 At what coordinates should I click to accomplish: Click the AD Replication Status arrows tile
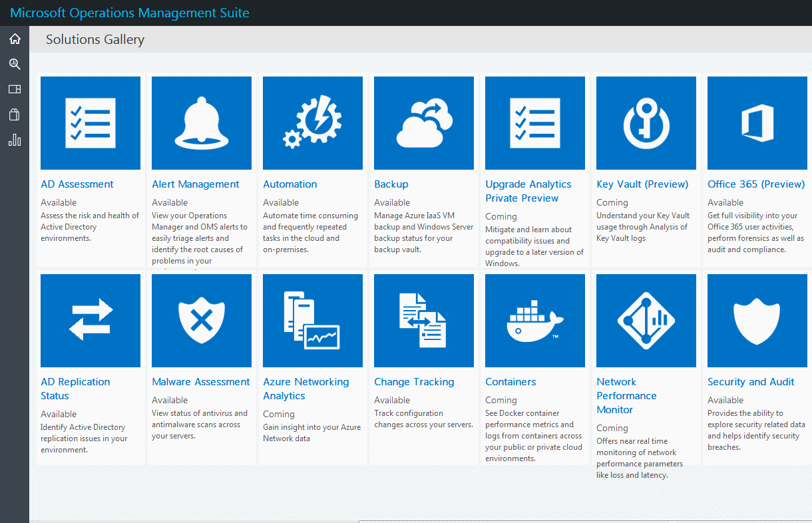[91, 321]
